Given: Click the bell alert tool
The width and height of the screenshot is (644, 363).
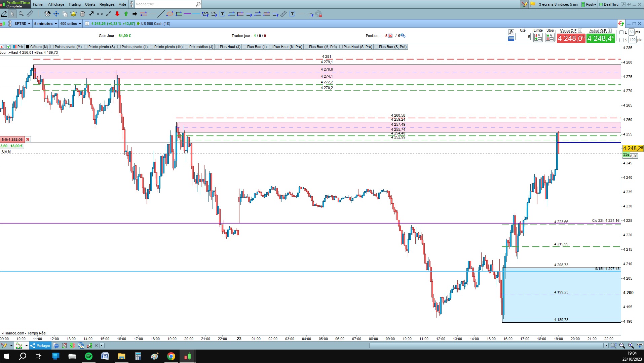Looking at the screenshot, I should [73, 14].
